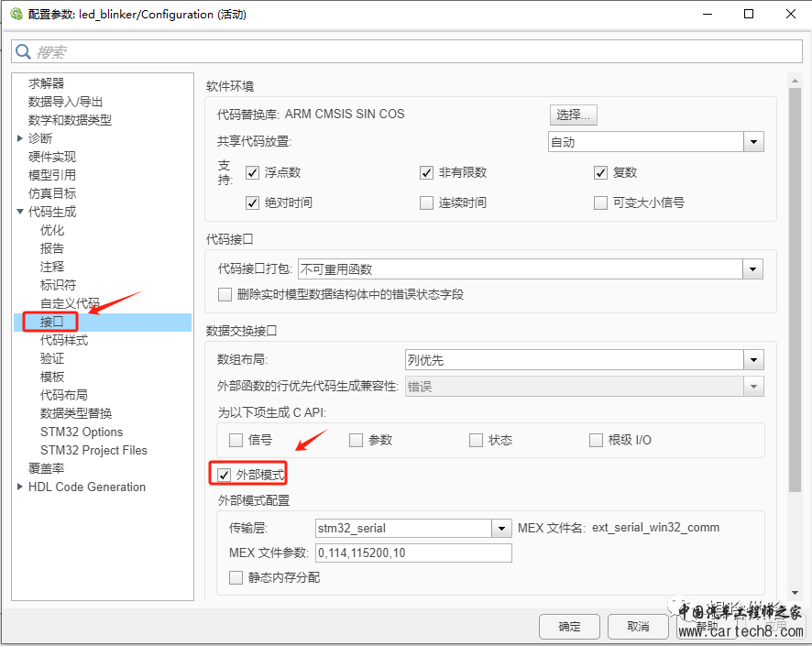Toggle the 浮点数 checkbox

(252, 173)
